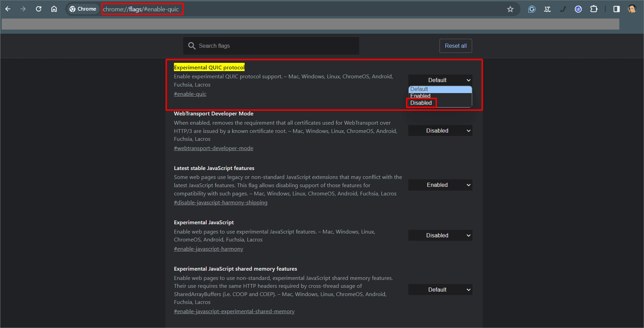Open the #disable-javascript-harmony-shipping link
Viewport: 644px width, 328px height.
tap(221, 203)
